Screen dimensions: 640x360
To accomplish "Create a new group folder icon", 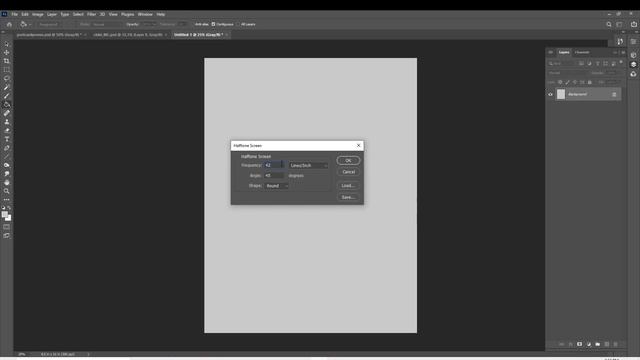I will tap(598, 344).
